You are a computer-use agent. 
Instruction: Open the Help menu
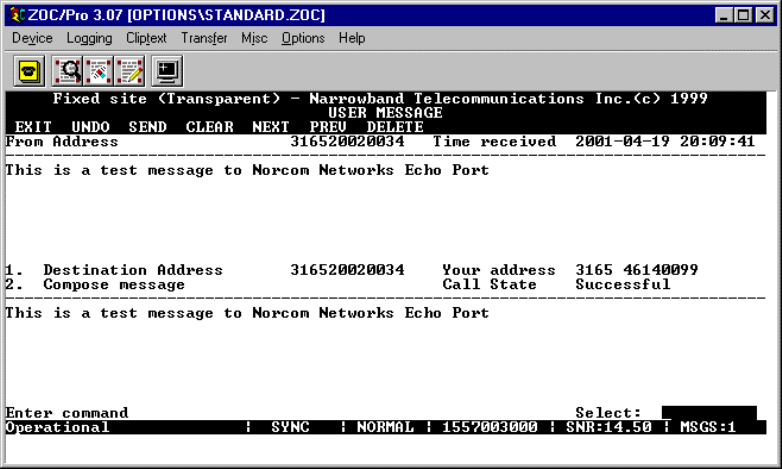point(352,38)
